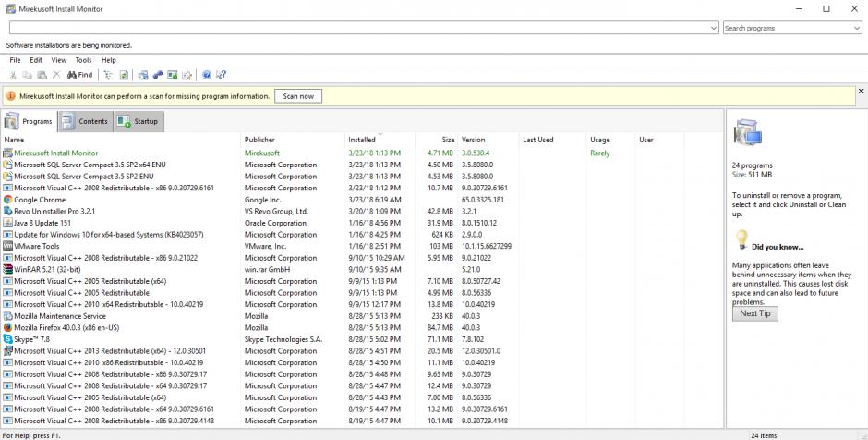Click the Skype 7.8 row icon
Screen dimensions: 868x440
coord(7,339)
